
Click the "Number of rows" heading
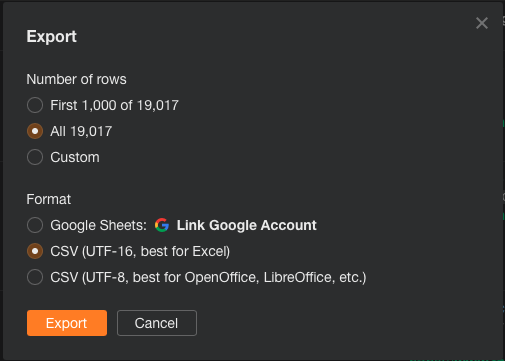76,79
